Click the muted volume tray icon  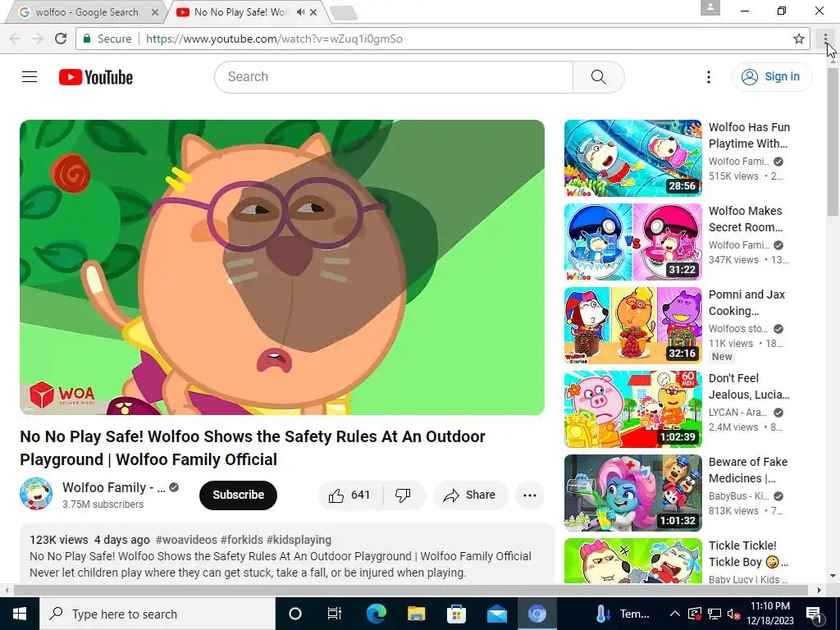click(x=733, y=614)
